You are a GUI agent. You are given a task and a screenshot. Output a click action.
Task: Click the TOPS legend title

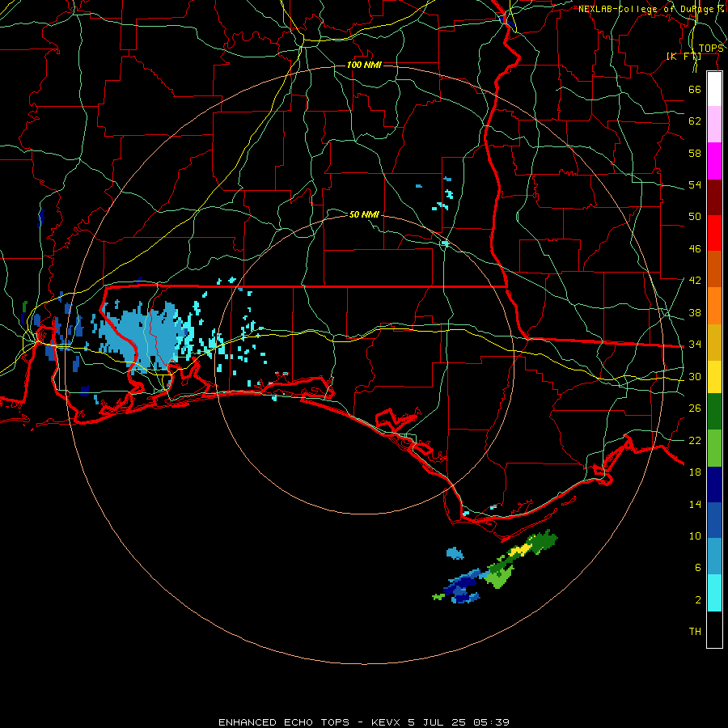tap(711, 49)
